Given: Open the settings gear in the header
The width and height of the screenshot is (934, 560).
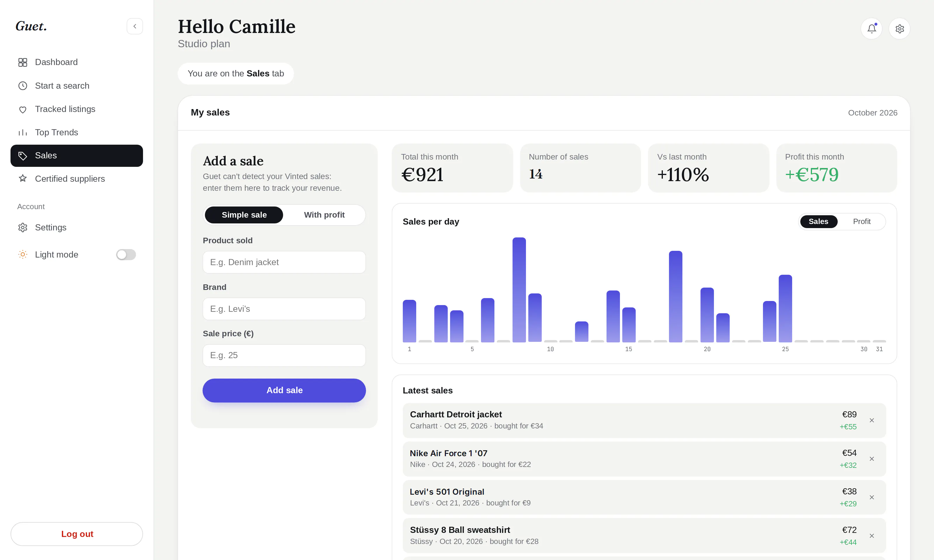Looking at the screenshot, I should (x=899, y=29).
